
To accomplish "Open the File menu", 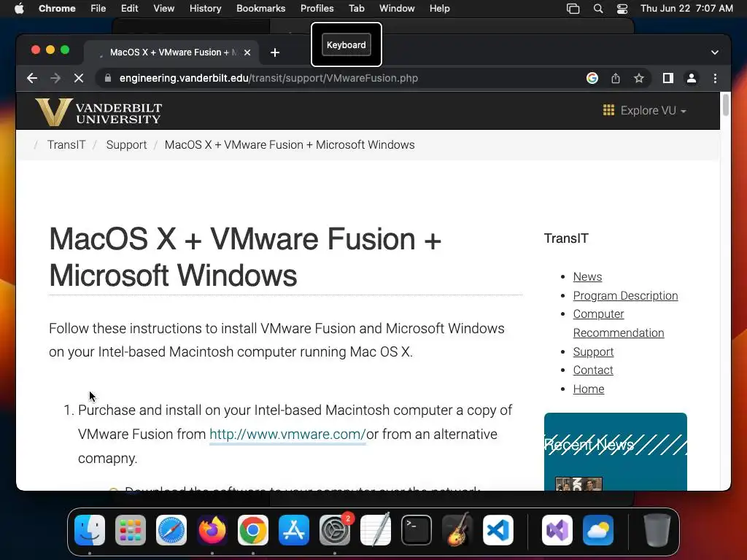I will pos(98,8).
